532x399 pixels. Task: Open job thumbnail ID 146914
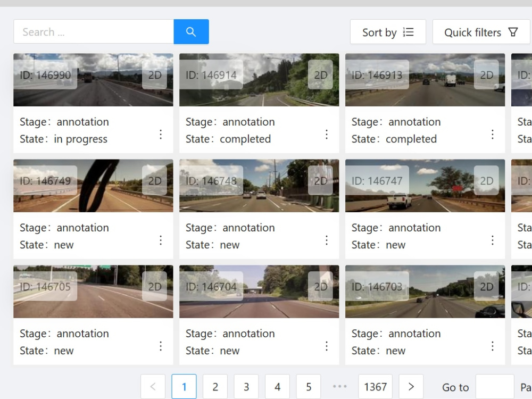tap(259, 80)
